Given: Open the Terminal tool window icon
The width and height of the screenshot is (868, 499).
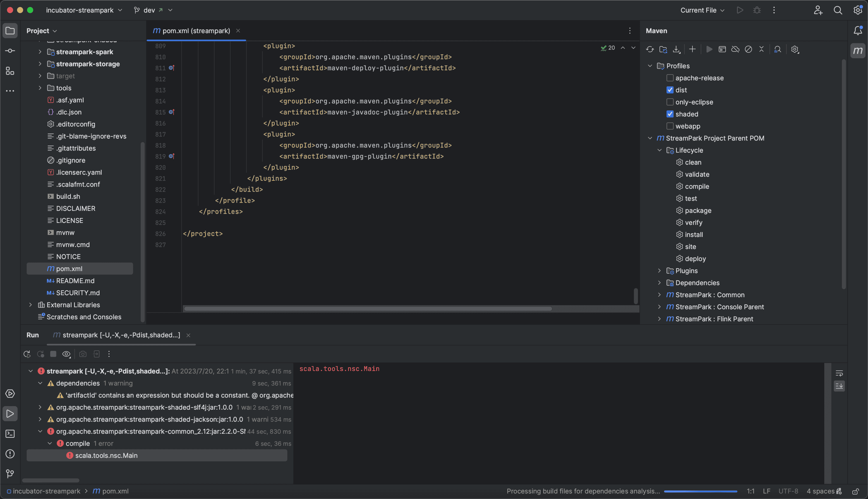Looking at the screenshot, I should pos(10,434).
